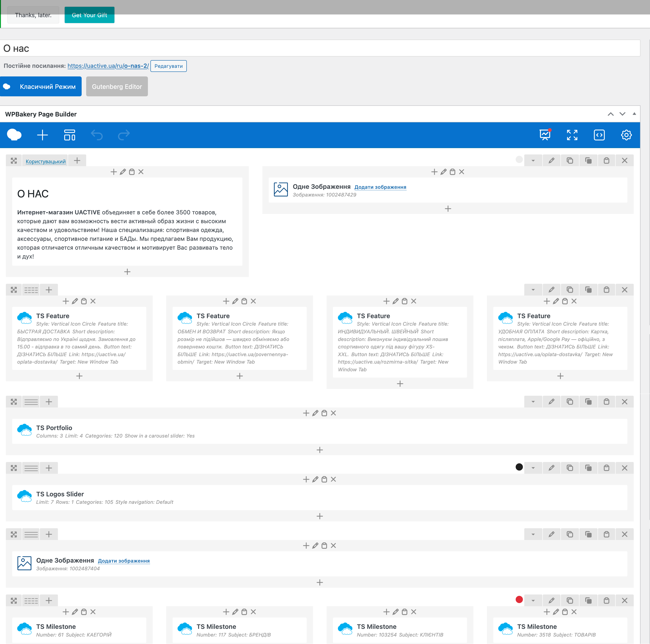Open the insights icon with red dot
This screenshot has width=650, height=644.
tap(545, 135)
